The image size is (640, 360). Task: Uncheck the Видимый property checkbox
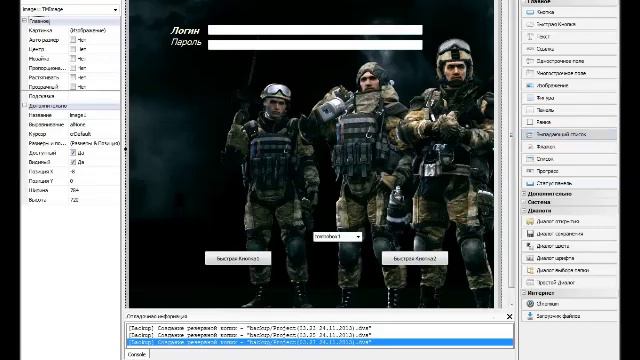(x=73, y=162)
